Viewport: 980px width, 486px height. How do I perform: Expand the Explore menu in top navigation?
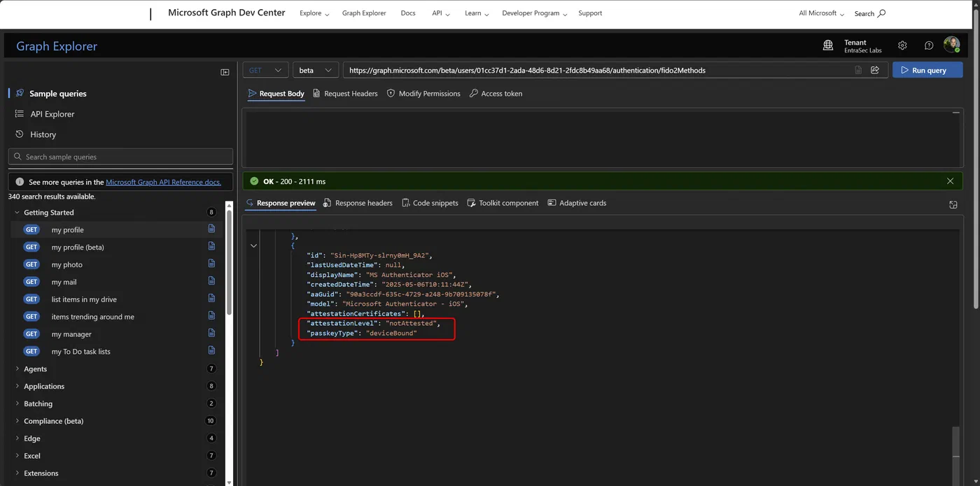tap(314, 13)
